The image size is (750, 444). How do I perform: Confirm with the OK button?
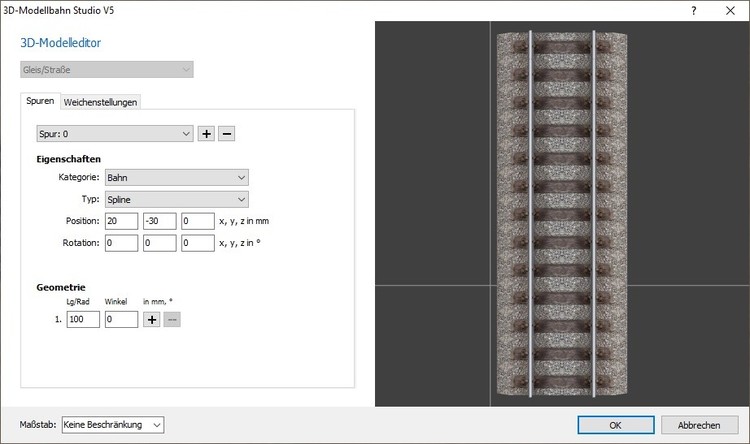[616, 425]
